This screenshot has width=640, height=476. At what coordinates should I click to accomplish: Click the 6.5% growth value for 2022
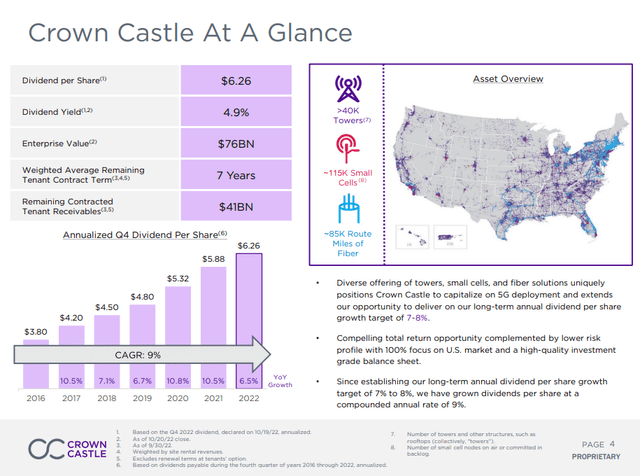click(249, 381)
